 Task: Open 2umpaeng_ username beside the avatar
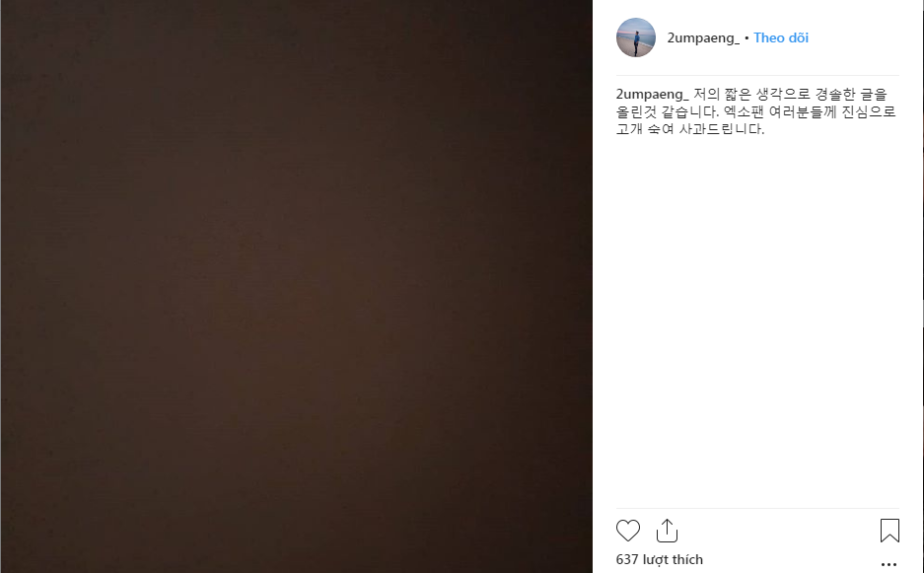(x=703, y=37)
